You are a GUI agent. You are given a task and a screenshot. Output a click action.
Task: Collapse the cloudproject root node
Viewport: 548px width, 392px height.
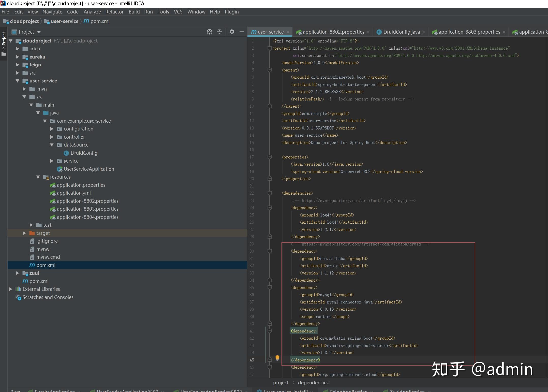[11, 41]
